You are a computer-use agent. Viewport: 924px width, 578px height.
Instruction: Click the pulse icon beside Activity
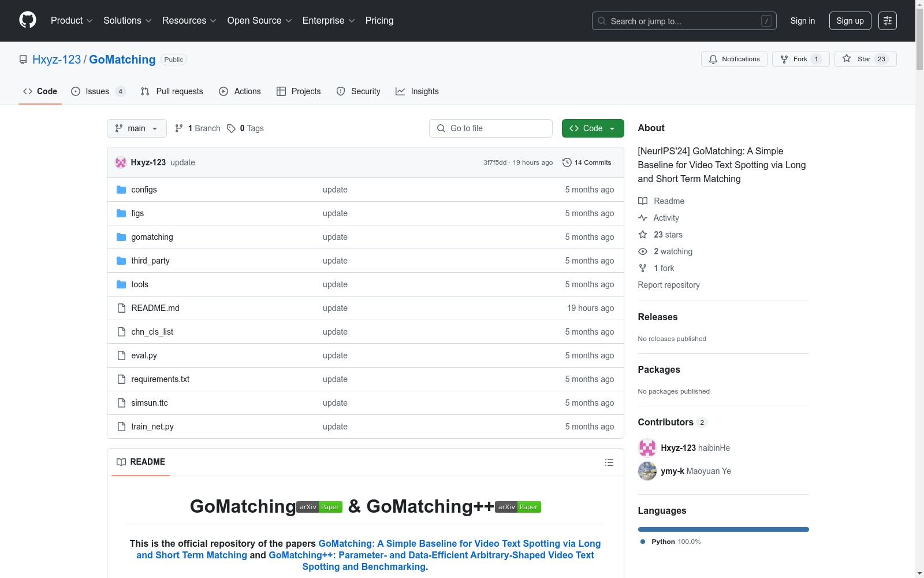(643, 218)
